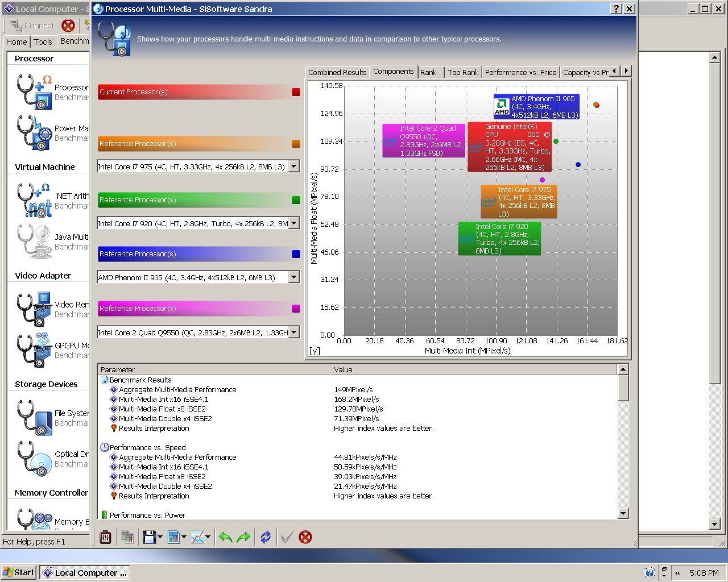The width and height of the screenshot is (728, 582).
Task: Select the 129.78MPixel/s value cell
Action: click(358, 409)
